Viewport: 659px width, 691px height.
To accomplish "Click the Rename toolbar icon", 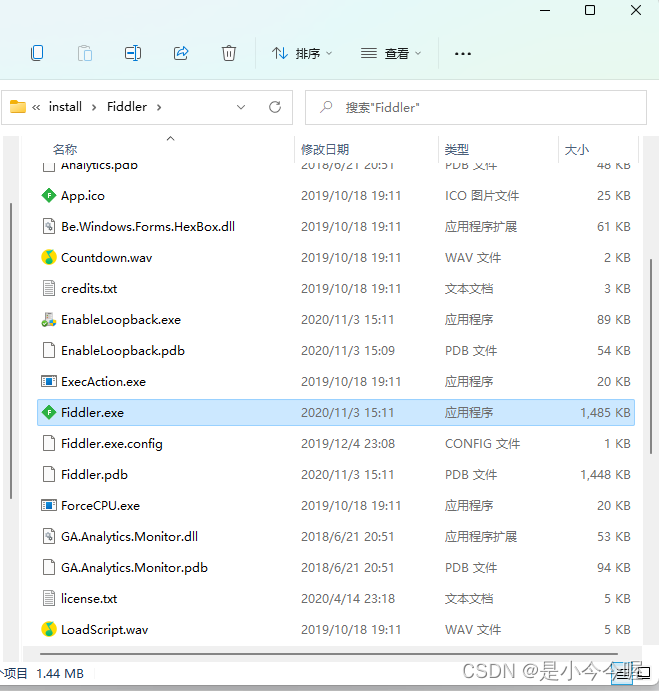I will click(133, 53).
